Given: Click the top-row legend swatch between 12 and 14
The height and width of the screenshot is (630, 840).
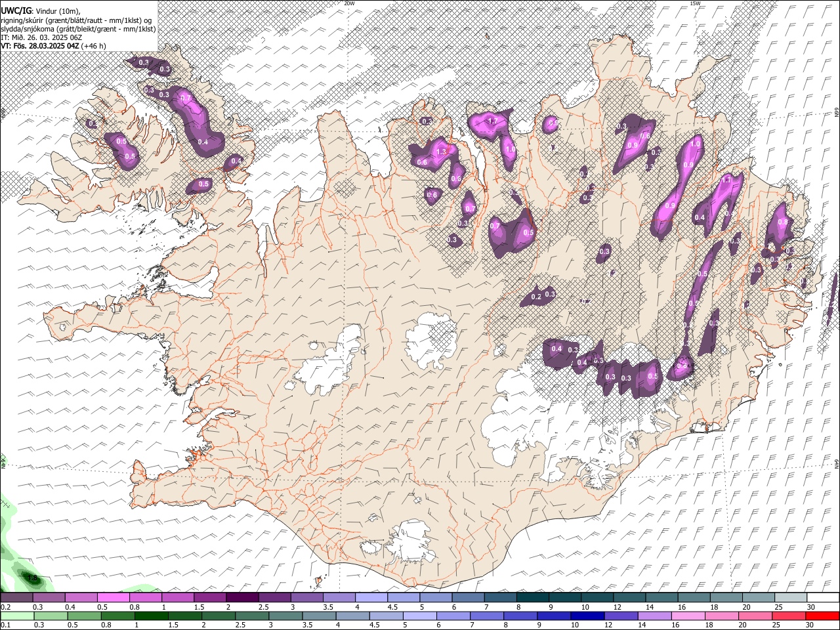Looking at the screenshot, I should [628, 597].
